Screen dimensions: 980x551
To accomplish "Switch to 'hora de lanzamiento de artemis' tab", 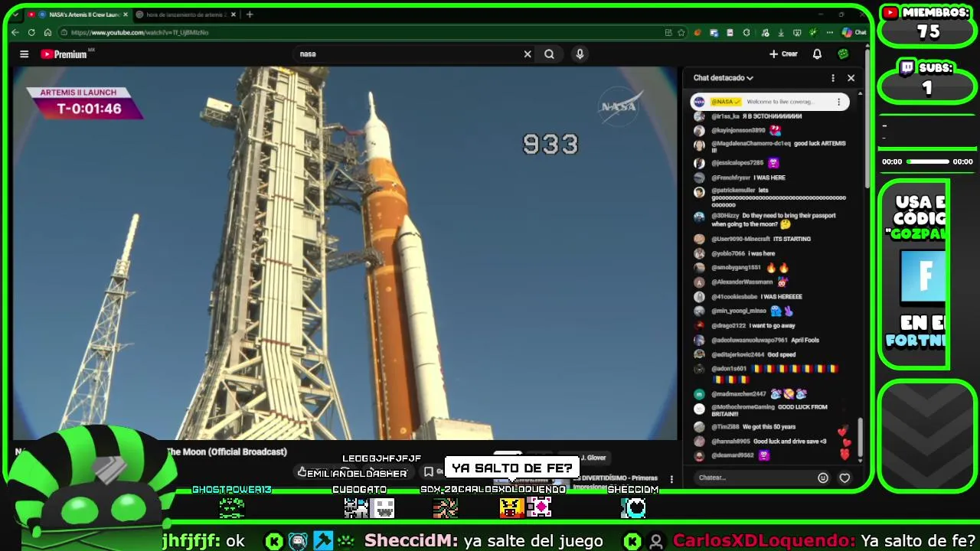I will 185,15.
